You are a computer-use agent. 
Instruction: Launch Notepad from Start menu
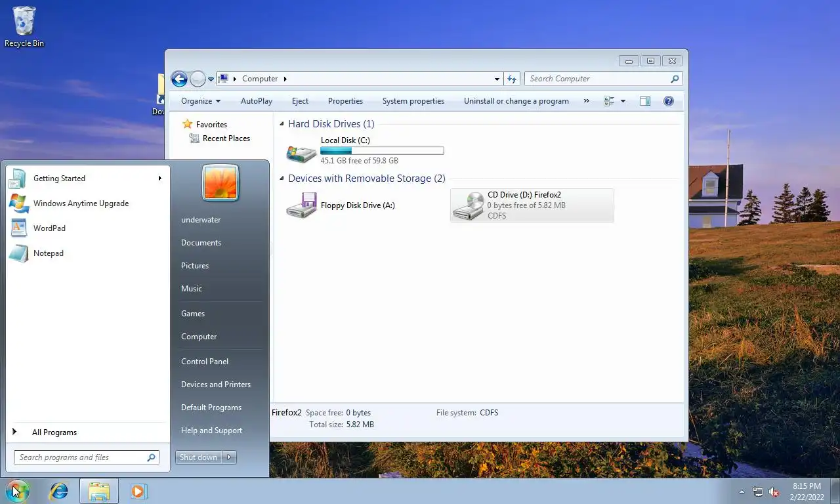[x=87, y=253]
